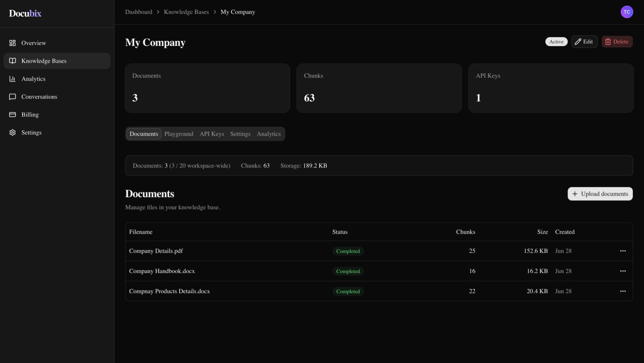This screenshot has width=644, height=363.
Task: Click the 152.6 KB size value
Action: pyautogui.click(x=536, y=251)
